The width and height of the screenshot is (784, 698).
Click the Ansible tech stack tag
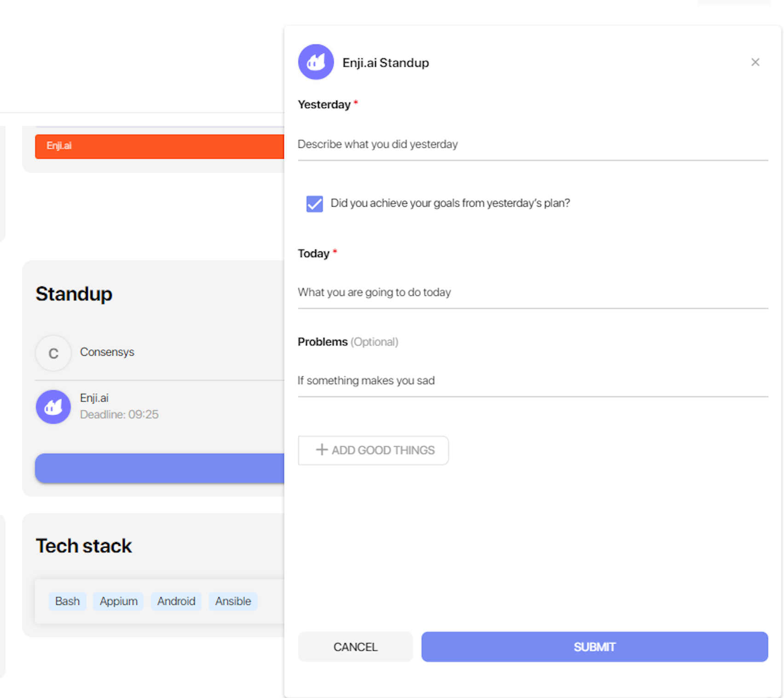[x=233, y=601]
